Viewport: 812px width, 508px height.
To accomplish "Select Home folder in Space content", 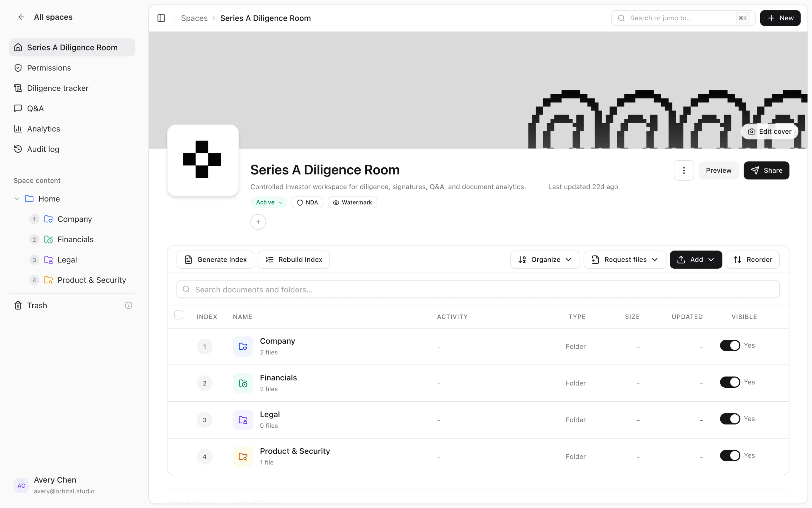I will pyautogui.click(x=49, y=199).
